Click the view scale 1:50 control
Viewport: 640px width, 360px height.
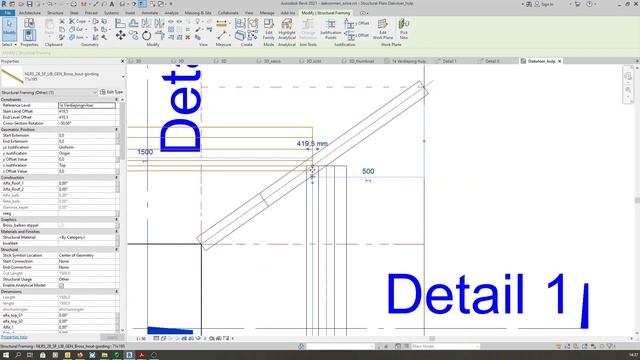(141, 338)
